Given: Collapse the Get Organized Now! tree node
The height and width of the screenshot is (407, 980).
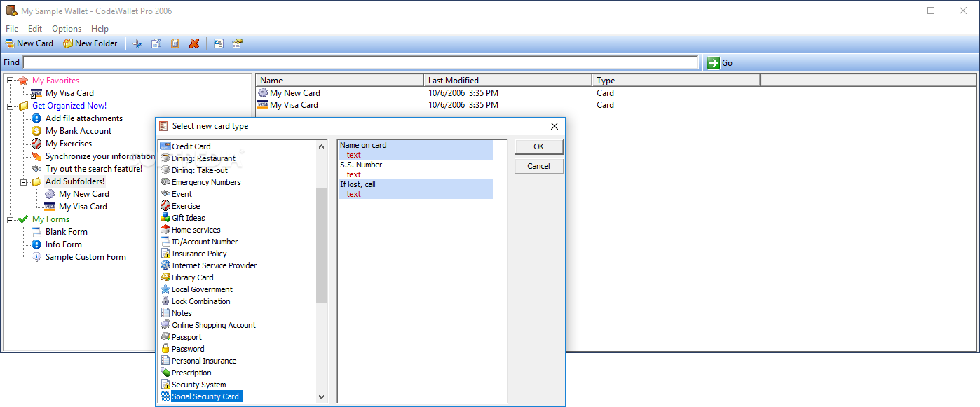Looking at the screenshot, I should (10, 106).
